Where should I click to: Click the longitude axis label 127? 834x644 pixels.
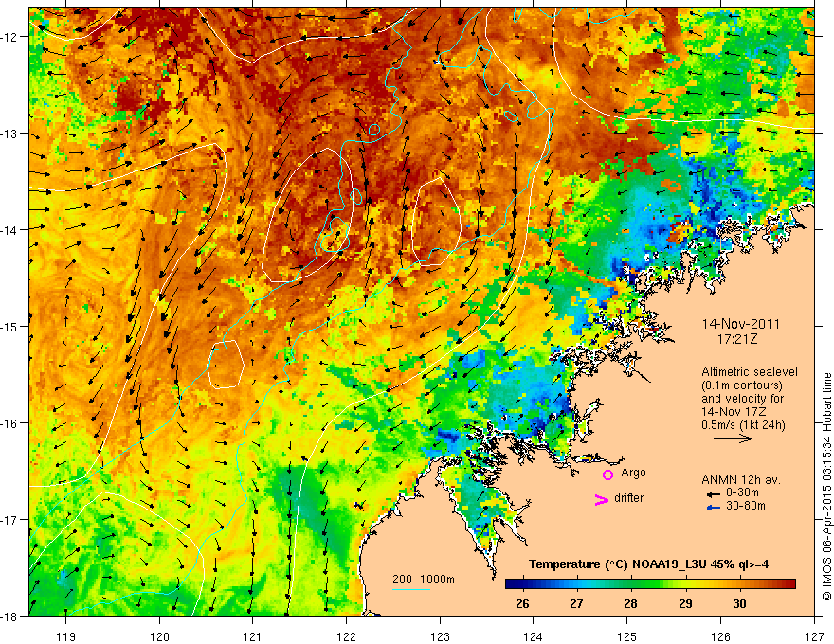tap(814, 636)
